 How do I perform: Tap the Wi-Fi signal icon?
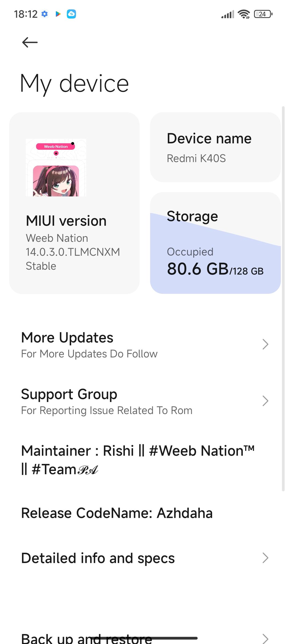244,14
